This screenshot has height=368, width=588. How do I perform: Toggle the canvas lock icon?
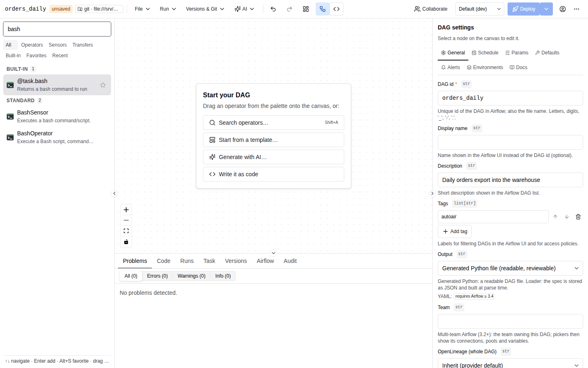(x=126, y=242)
